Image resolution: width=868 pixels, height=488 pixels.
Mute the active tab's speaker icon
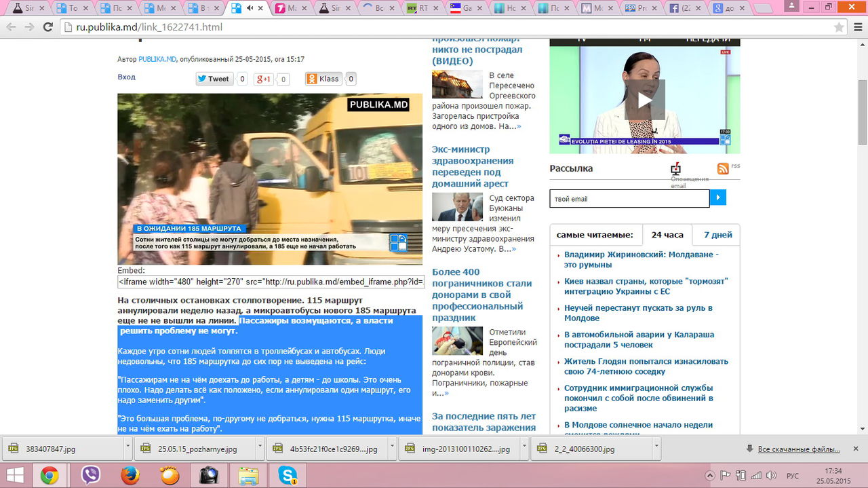coord(250,9)
